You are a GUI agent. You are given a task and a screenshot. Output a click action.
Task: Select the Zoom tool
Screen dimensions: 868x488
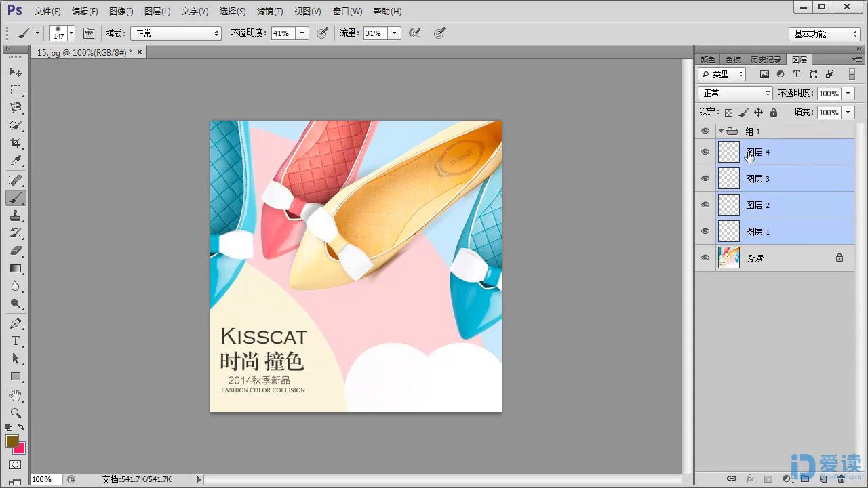point(16,413)
